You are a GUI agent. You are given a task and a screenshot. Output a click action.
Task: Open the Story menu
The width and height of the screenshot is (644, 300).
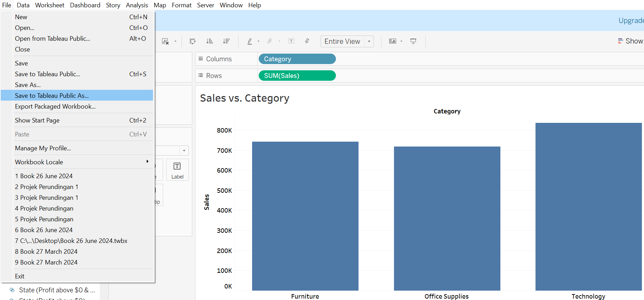[113, 5]
